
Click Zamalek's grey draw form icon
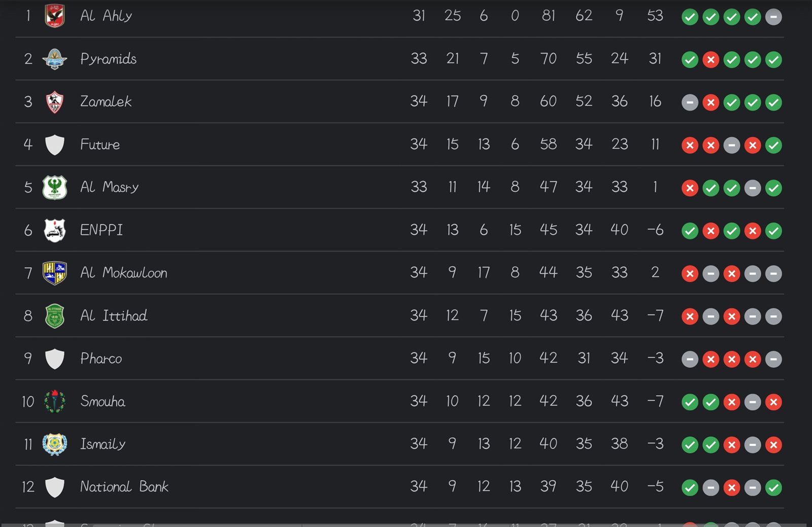(690, 102)
